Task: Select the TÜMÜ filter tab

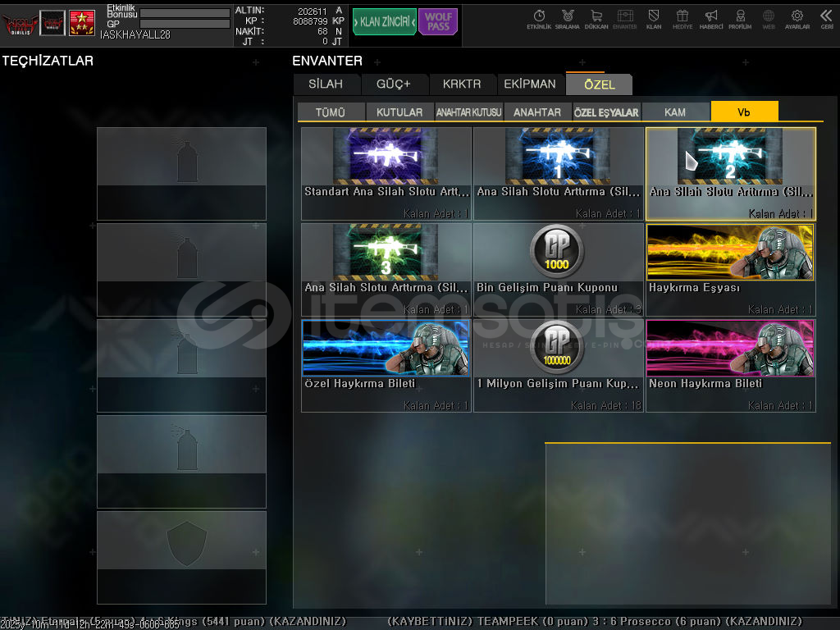Action: click(x=331, y=112)
